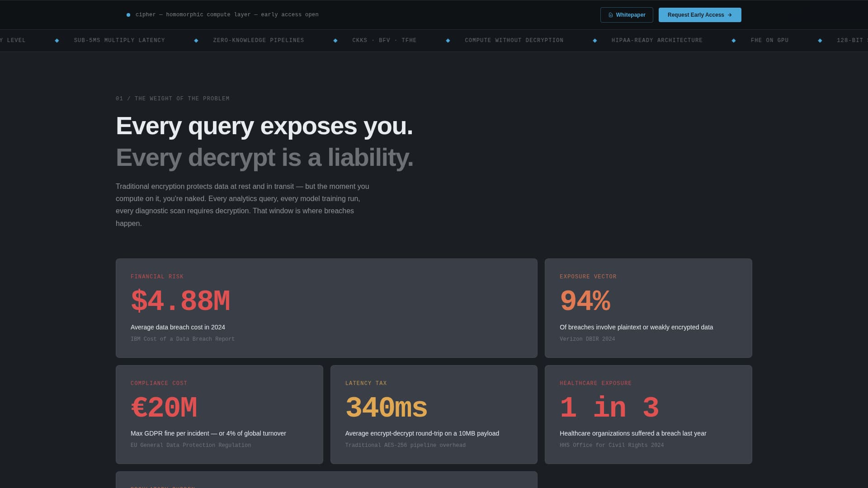Click diamond before HIPAA-READY ARCHITECTURE
Image resolution: width=868 pixels, height=488 pixels.
pos(595,41)
